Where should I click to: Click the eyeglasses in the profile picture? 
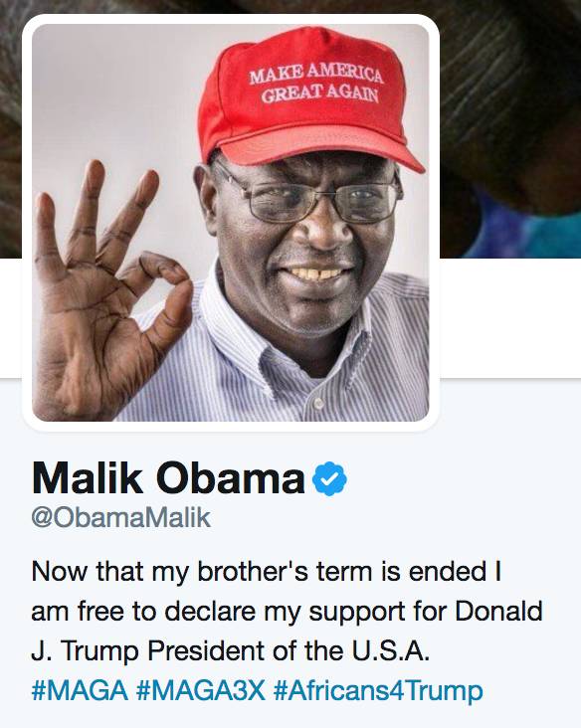click(306, 195)
